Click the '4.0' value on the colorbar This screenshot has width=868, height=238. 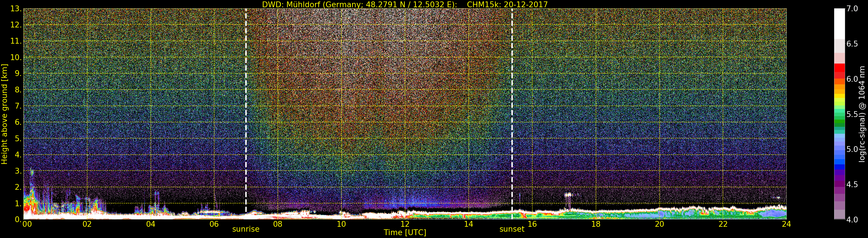pos(852,220)
